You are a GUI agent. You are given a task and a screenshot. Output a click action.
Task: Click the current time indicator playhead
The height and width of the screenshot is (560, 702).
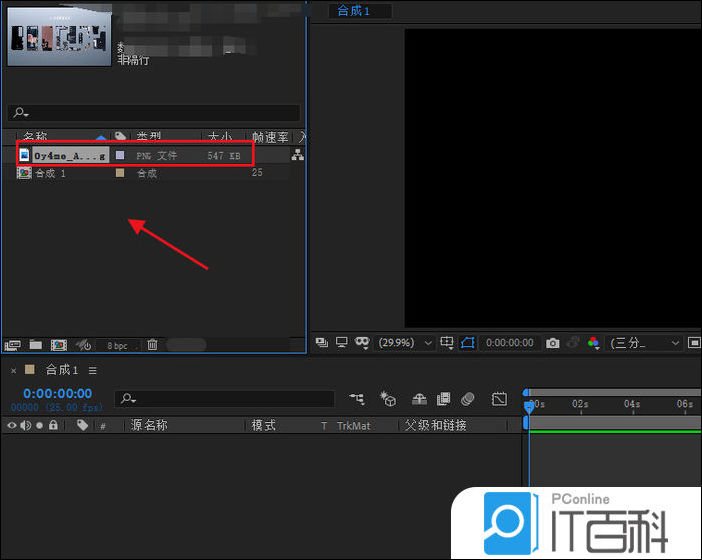tap(529, 406)
